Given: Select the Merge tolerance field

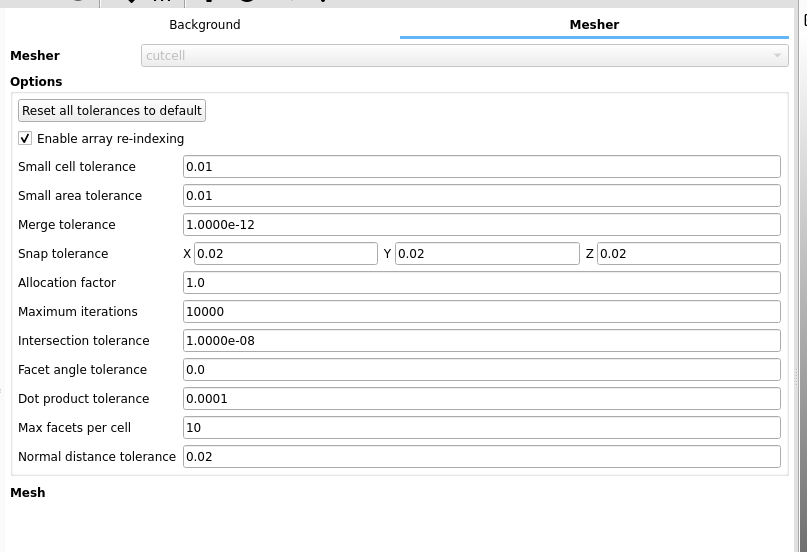Looking at the screenshot, I should point(481,225).
